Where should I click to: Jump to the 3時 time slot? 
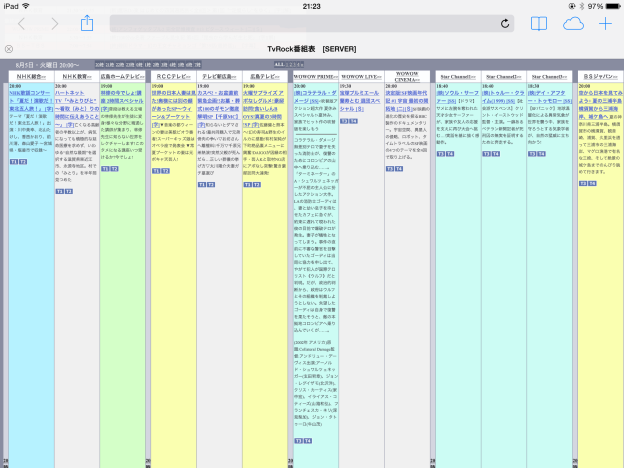[x=164, y=64]
